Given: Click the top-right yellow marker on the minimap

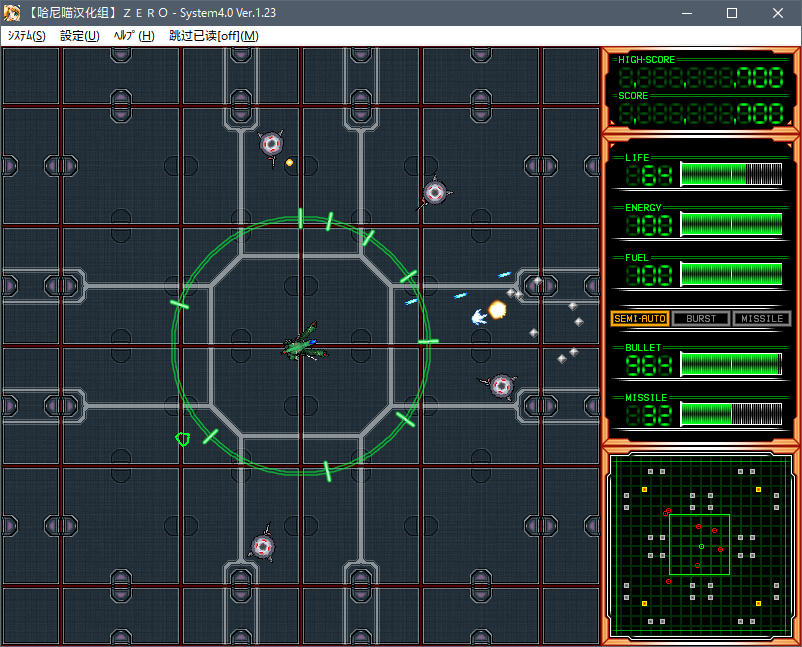Looking at the screenshot, I should pos(758,489).
